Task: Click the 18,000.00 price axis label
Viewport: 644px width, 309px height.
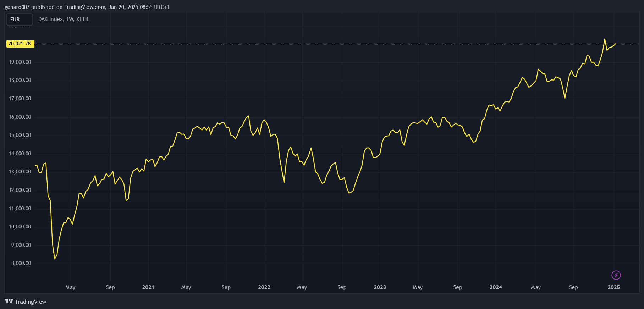Action: [x=20, y=80]
